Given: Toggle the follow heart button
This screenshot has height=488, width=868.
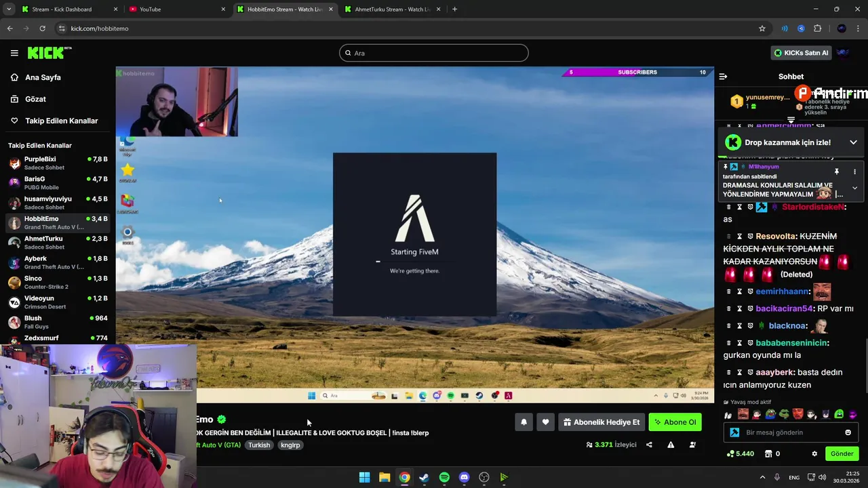Looking at the screenshot, I should click(x=545, y=422).
